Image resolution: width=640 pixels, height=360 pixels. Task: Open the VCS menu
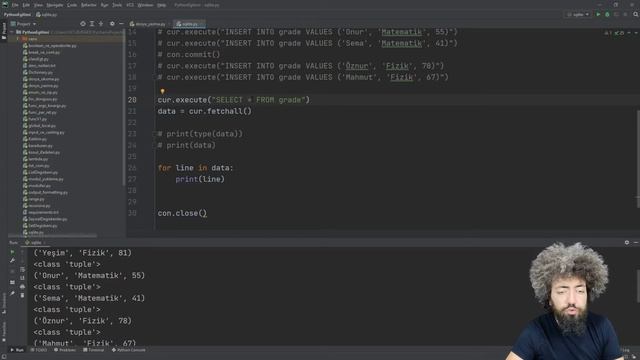(130, 5)
